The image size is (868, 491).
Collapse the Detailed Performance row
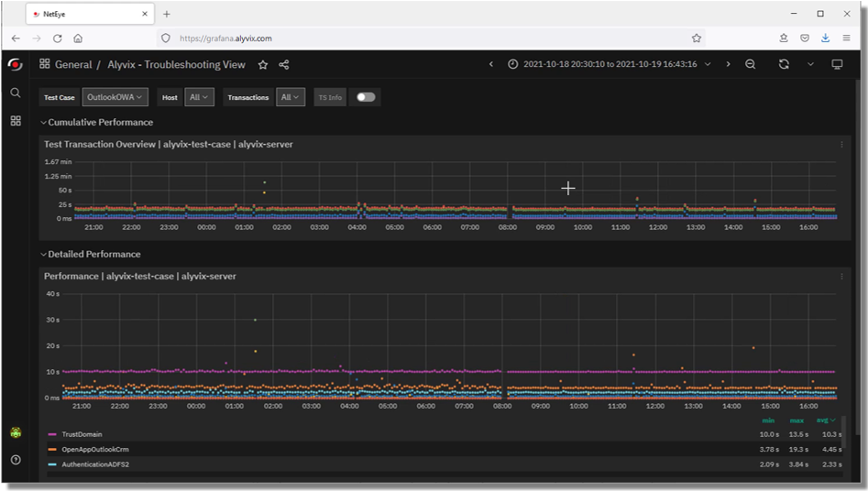click(93, 254)
